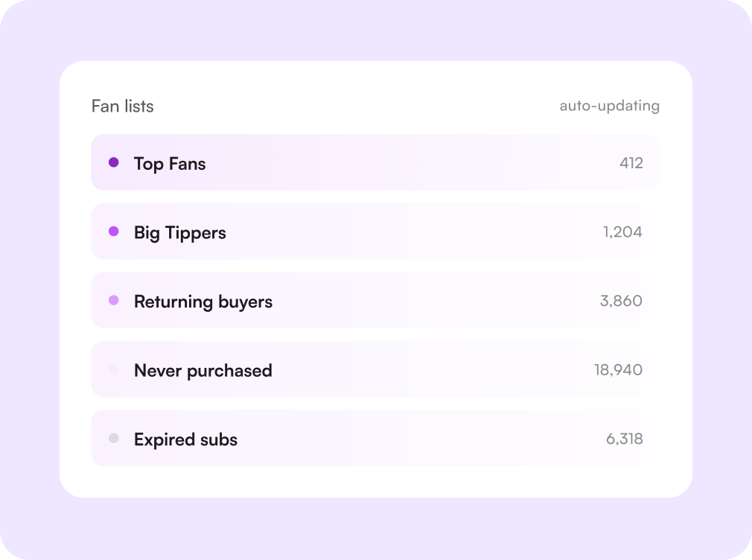The image size is (752, 560).
Task: Click the lilac Returning buyers dot
Action: (x=114, y=300)
